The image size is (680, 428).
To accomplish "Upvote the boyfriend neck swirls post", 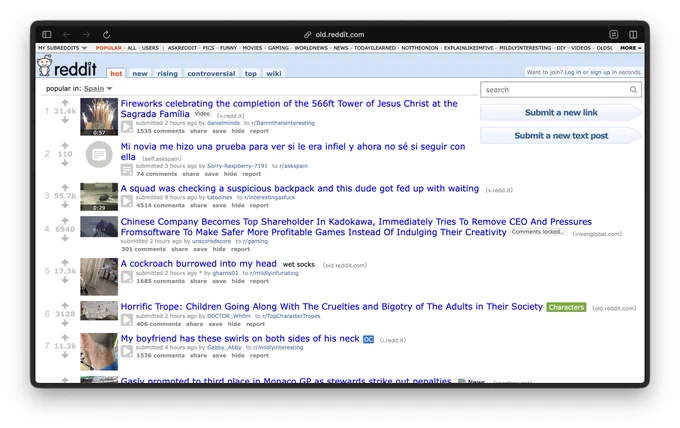I will tap(65, 337).
